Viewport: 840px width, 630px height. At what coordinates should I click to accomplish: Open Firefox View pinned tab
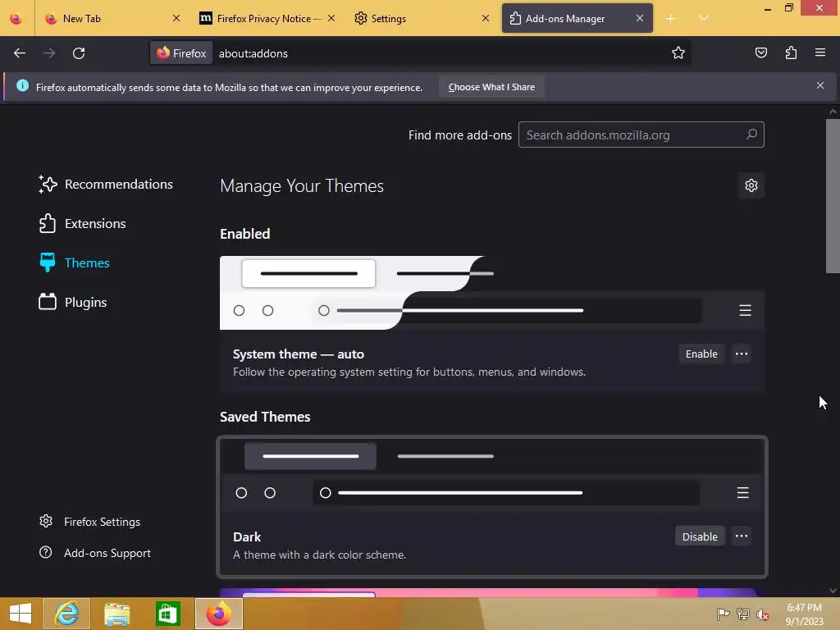(x=16, y=18)
